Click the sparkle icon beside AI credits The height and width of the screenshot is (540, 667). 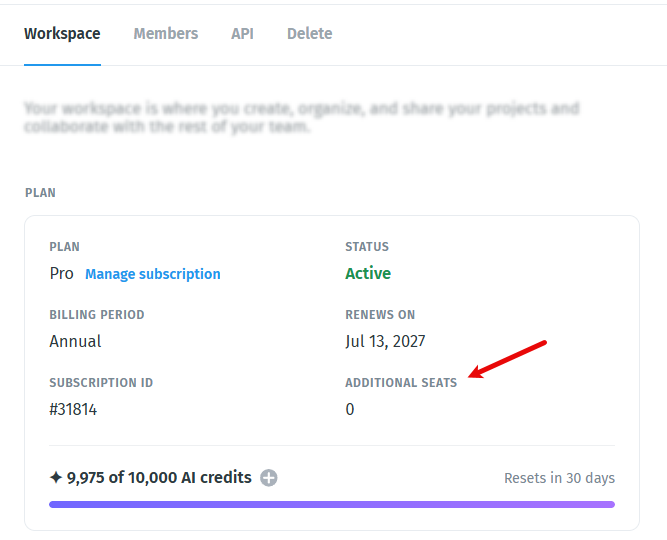click(56, 477)
